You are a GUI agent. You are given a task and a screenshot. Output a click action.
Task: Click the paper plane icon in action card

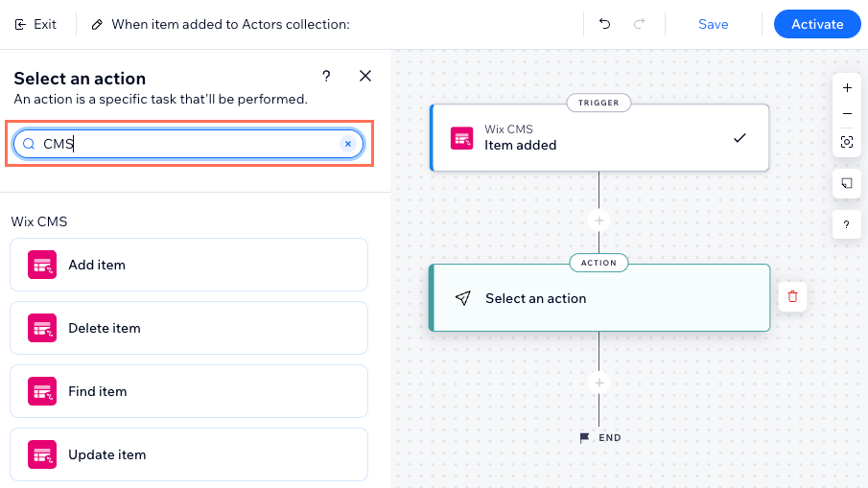coord(463,298)
